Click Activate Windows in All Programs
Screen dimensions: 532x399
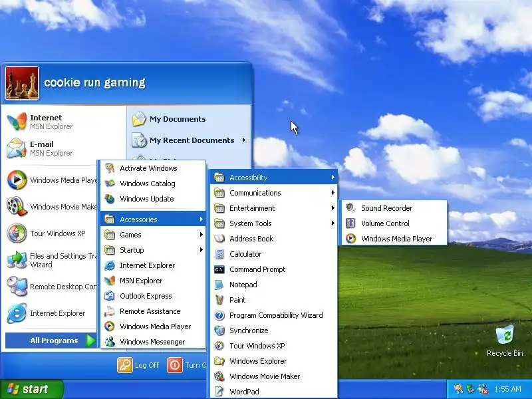coord(153,168)
